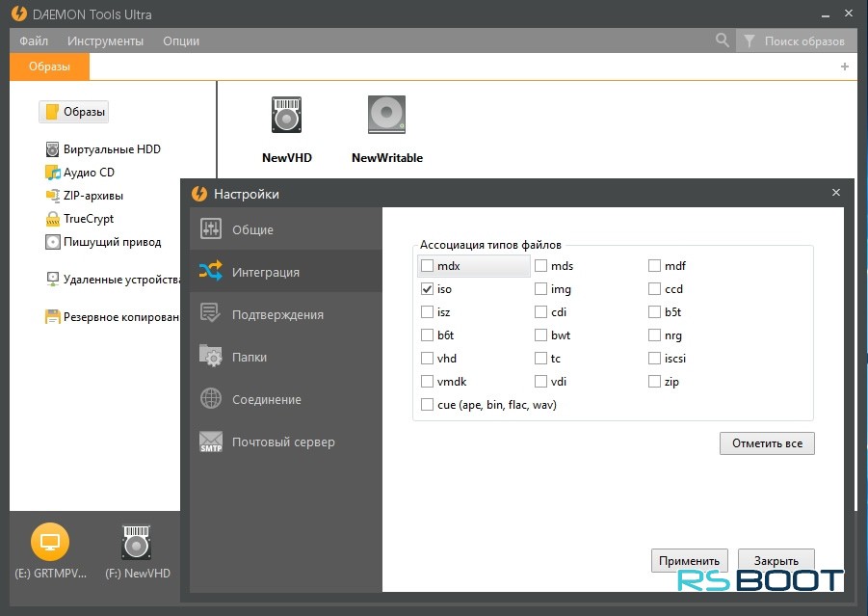
Task: Open the Почтовый сервер SMTP section
Action: (286, 442)
